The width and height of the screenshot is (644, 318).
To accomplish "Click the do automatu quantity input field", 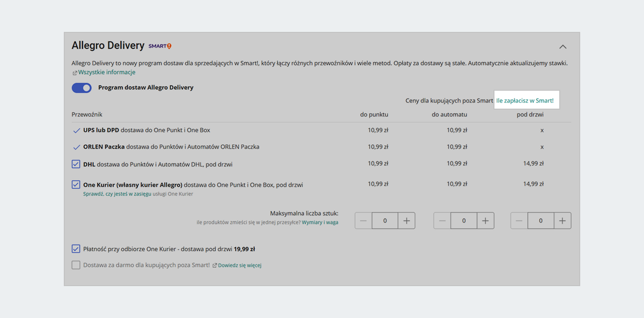I will point(464,220).
